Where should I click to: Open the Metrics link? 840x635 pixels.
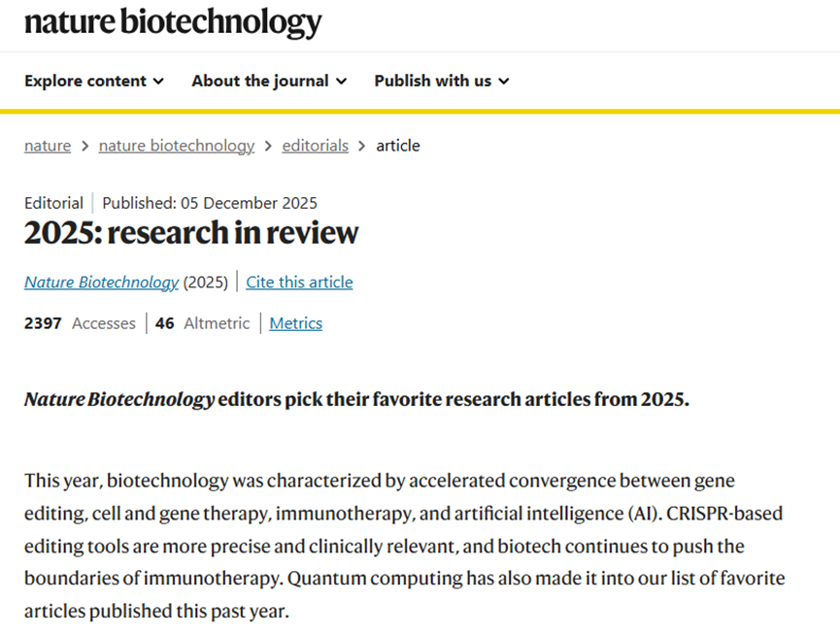296,323
